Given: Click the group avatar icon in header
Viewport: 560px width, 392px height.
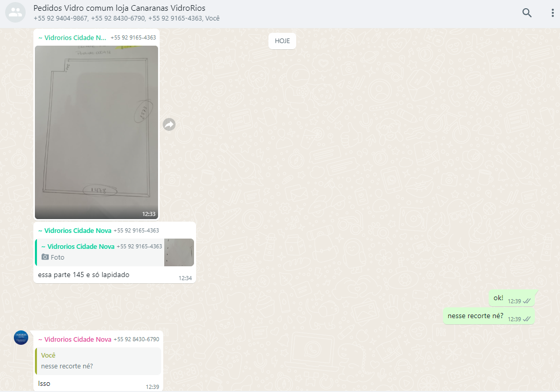Looking at the screenshot, I should click(x=15, y=12).
